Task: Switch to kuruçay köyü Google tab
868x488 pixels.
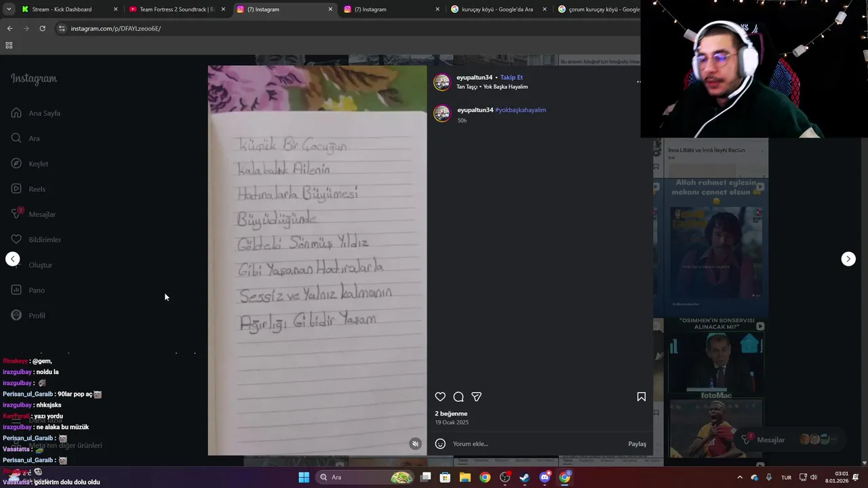Action: coord(497,9)
